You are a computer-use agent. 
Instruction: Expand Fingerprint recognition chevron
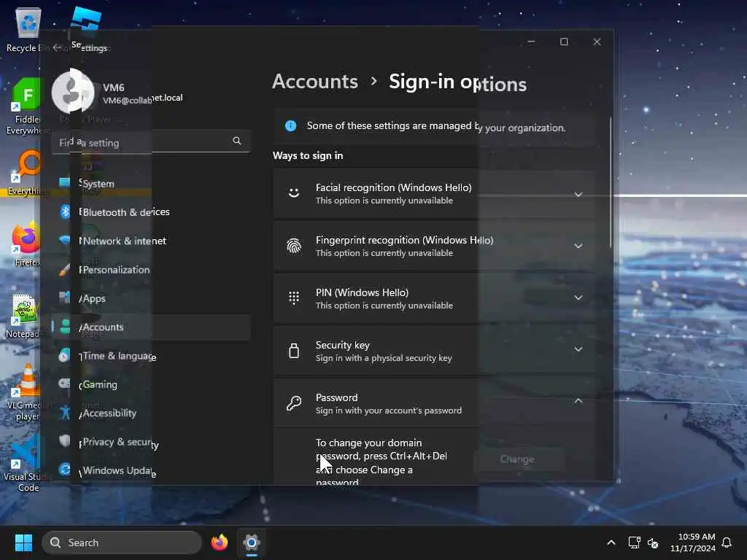pos(578,246)
